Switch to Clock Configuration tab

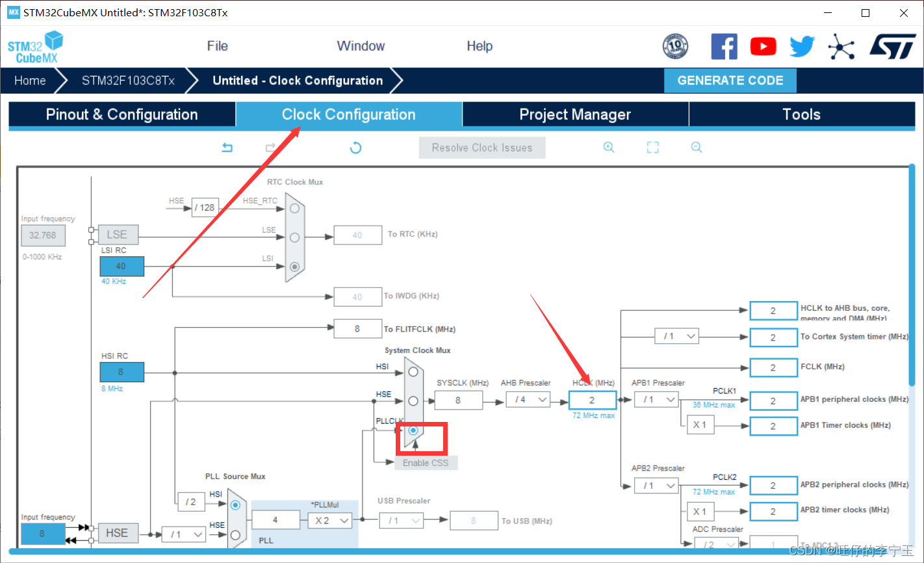[x=349, y=114]
